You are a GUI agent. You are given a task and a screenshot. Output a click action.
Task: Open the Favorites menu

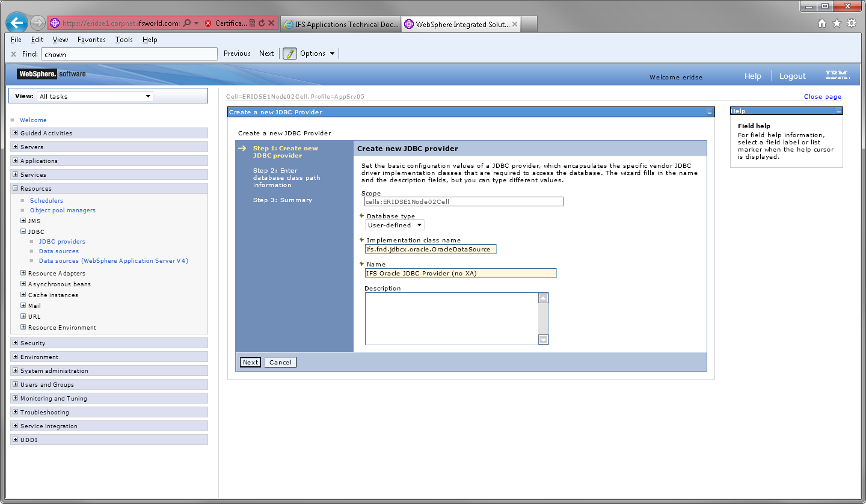click(x=91, y=40)
